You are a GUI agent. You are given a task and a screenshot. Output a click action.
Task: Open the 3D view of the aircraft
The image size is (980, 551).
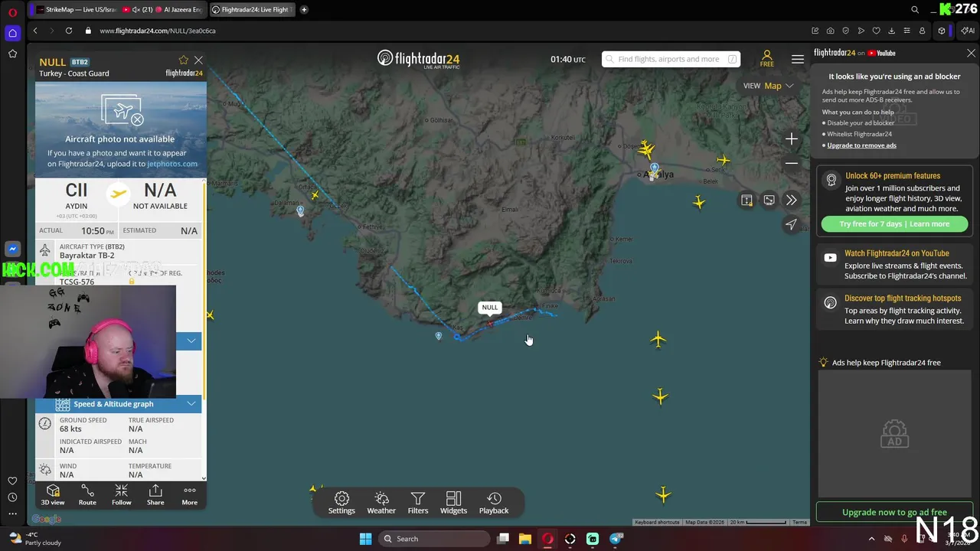click(53, 494)
